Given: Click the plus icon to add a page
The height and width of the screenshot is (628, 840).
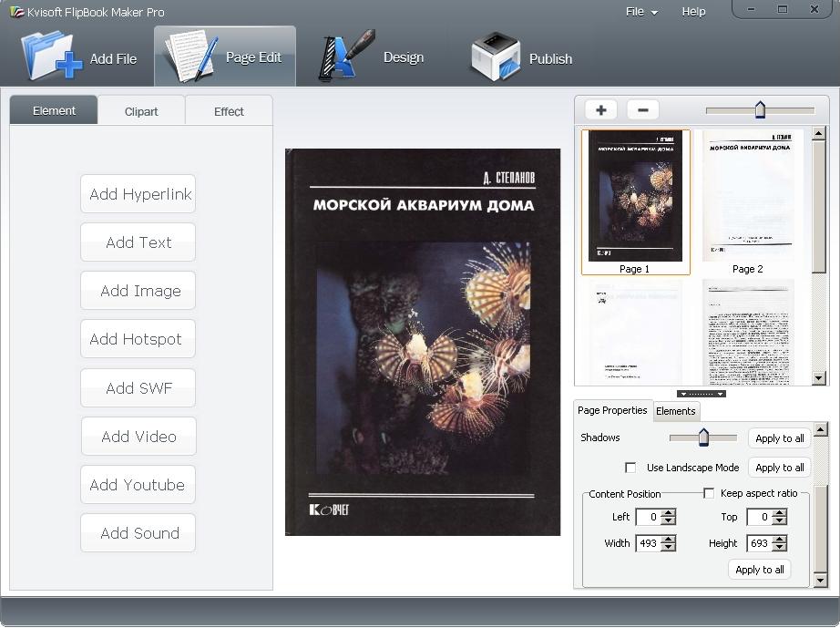Looking at the screenshot, I should pyautogui.click(x=601, y=110).
